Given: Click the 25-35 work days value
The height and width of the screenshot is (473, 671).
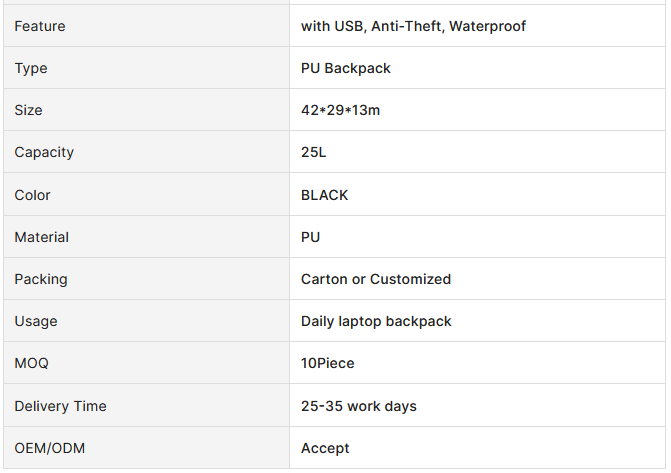Looking at the screenshot, I should [359, 406].
